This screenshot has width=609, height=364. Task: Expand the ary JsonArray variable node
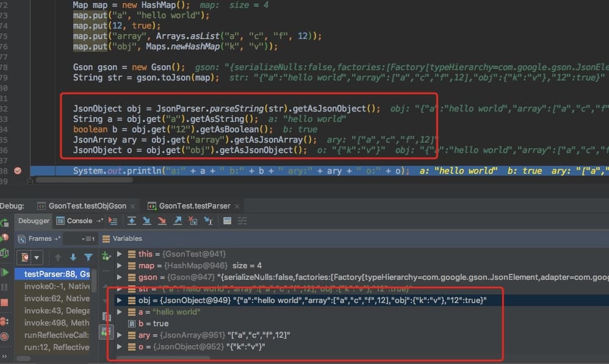(120, 335)
